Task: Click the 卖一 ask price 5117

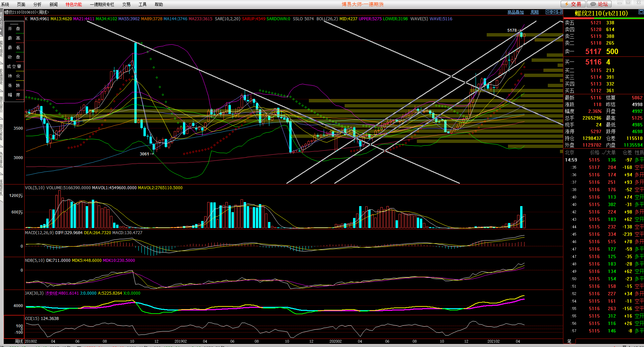Action: point(593,51)
